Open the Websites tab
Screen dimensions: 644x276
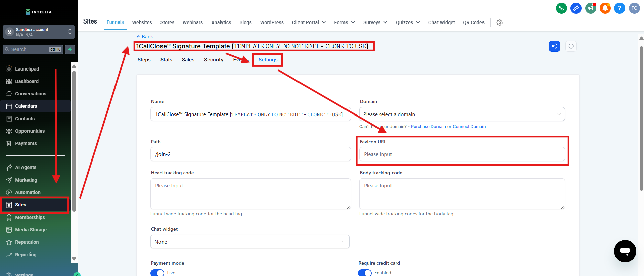coord(142,22)
